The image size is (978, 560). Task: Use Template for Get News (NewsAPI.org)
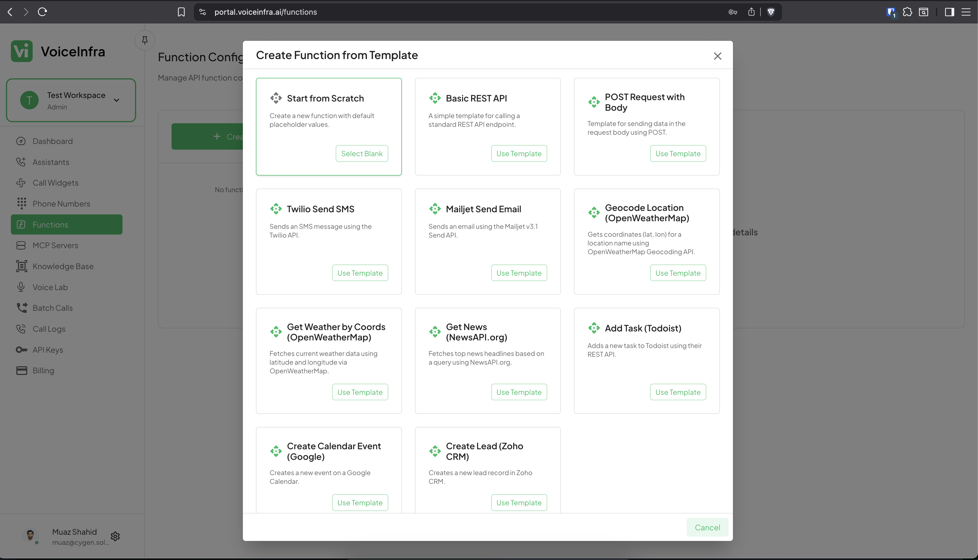(519, 392)
